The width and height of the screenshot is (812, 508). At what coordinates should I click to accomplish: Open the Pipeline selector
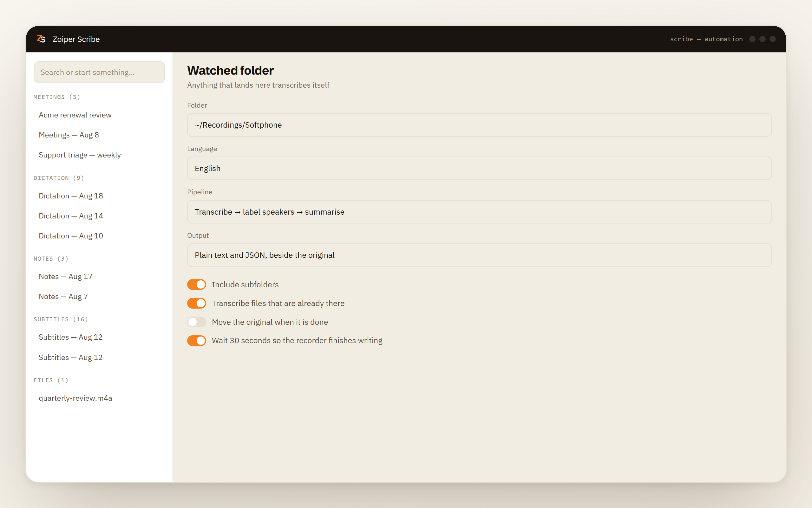coord(479,212)
